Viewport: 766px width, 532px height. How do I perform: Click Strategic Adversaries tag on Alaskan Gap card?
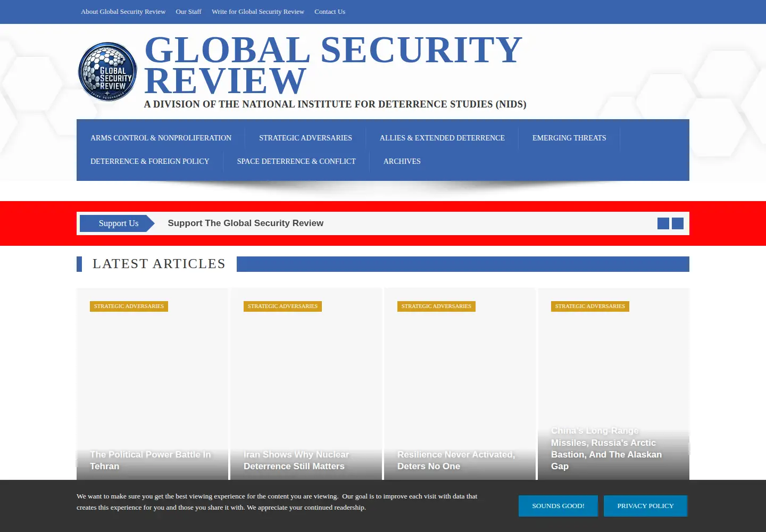[590, 306]
